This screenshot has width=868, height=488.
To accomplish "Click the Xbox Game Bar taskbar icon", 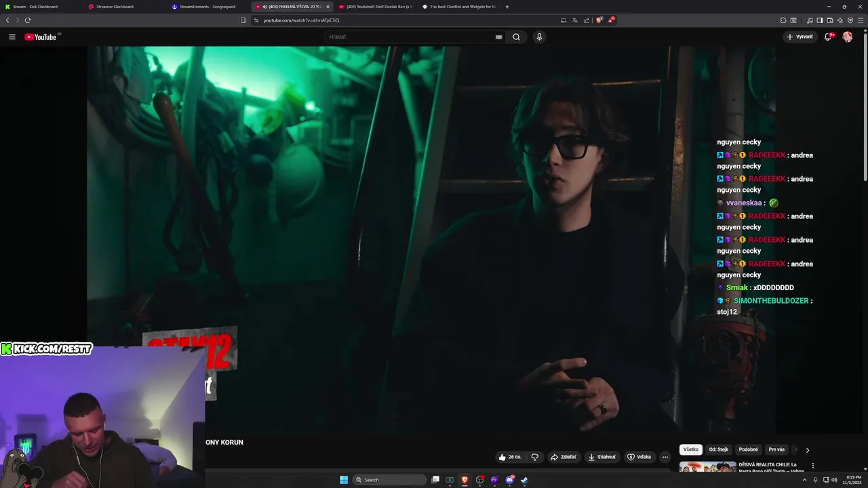I will point(450,480).
